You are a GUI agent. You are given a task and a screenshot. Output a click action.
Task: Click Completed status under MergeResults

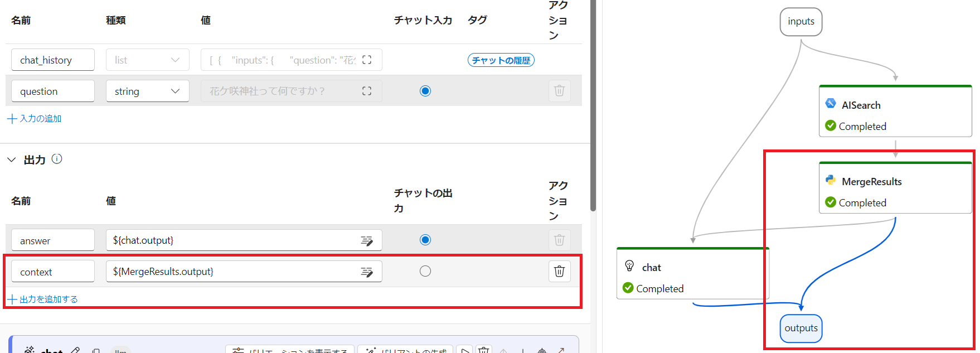[862, 202]
